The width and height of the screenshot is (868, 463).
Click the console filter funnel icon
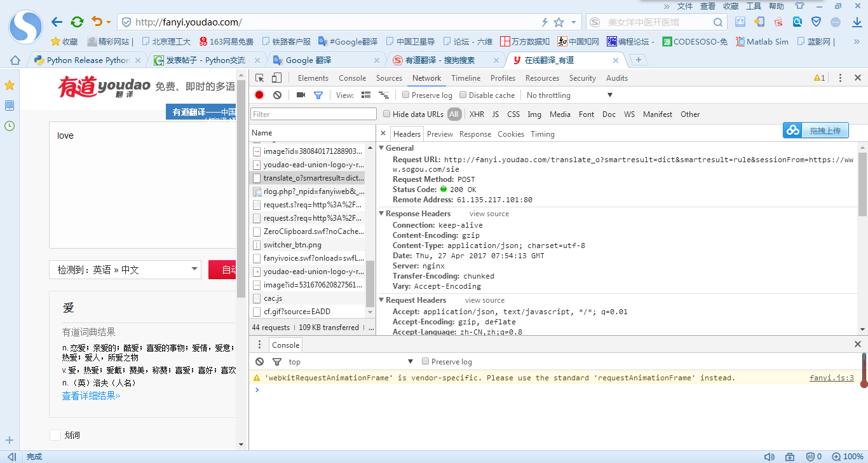click(x=277, y=361)
